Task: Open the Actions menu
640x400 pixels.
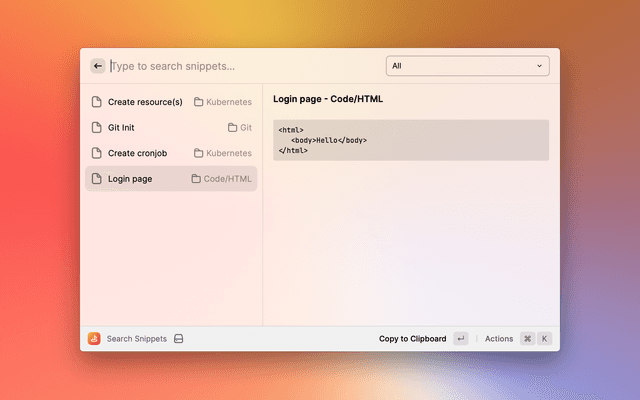Action: pos(498,339)
